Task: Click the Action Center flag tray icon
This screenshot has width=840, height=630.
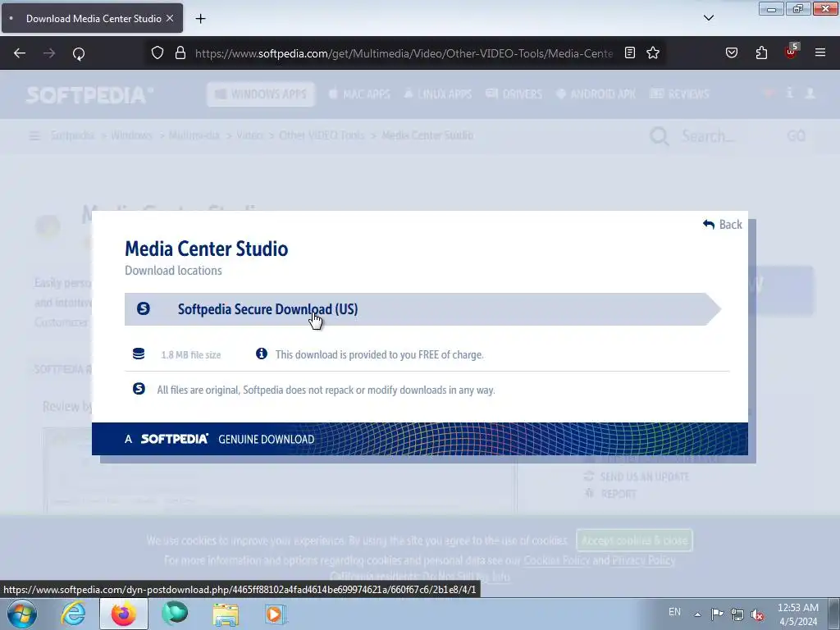Action: pos(717,614)
